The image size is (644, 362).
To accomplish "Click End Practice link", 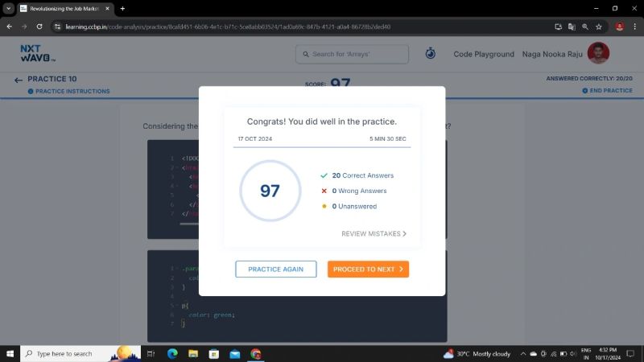I will (607, 90).
